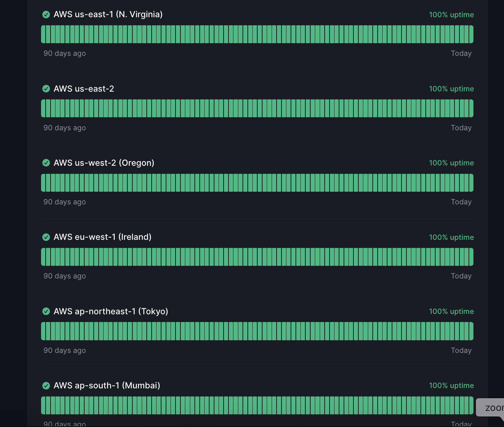Viewport: 504px width, 427px height.
Task: Click the "90 days ago" label under eu-west-1 Ireland
Action: [65, 276]
